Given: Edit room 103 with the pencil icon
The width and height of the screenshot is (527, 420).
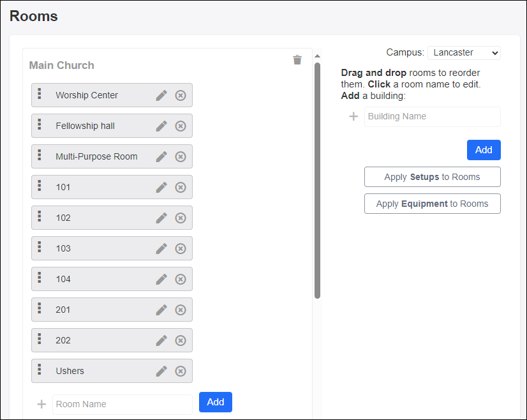Looking at the screenshot, I should coord(161,248).
